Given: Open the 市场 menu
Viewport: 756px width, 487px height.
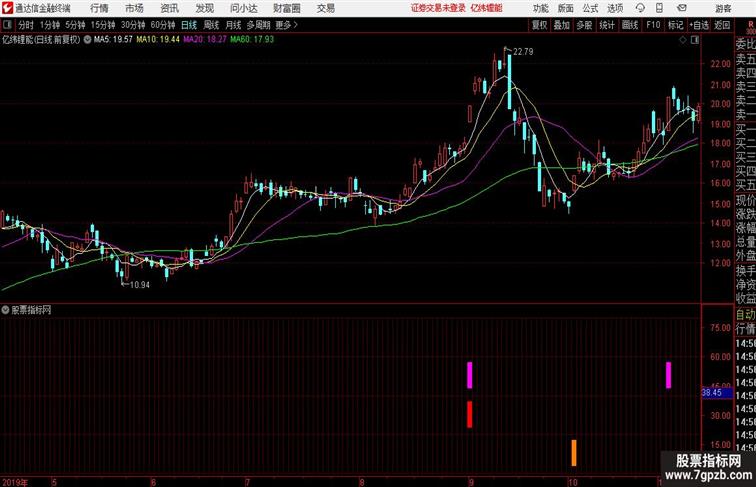Looking at the screenshot, I should coord(134,8).
